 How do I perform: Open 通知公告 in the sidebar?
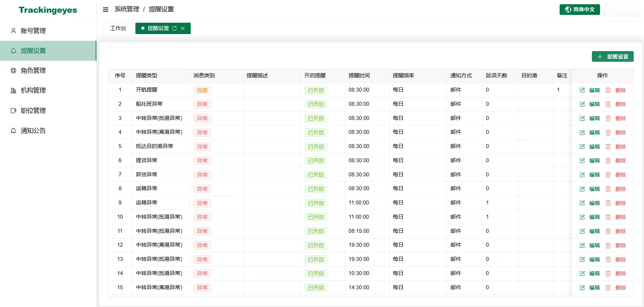tap(48, 131)
